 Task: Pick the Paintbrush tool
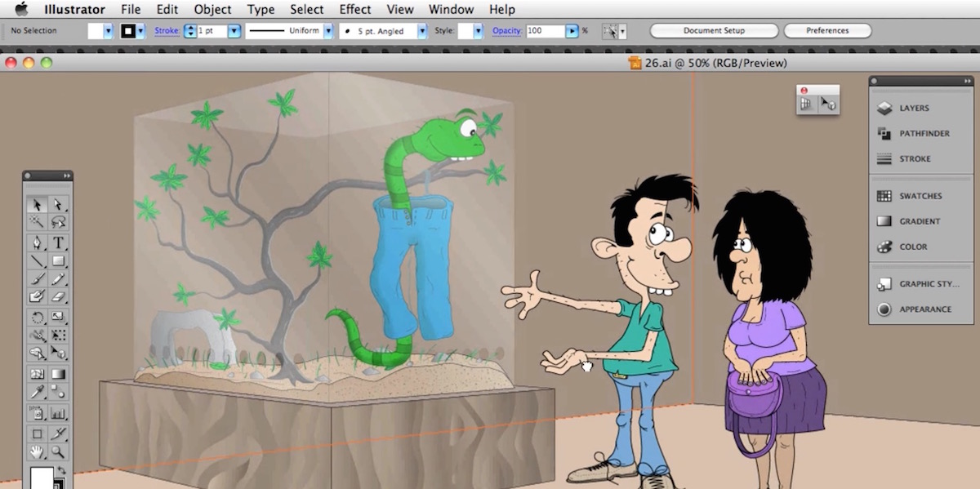[37, 278]
